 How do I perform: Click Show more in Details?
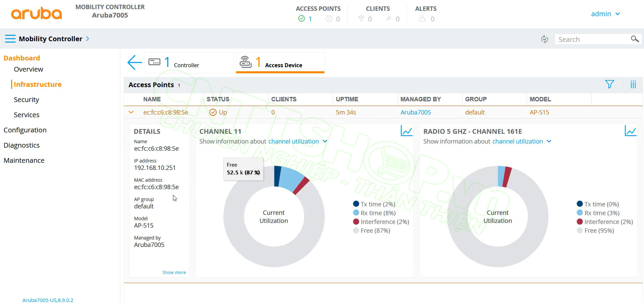pyautogui.click(x=174, y=272)
